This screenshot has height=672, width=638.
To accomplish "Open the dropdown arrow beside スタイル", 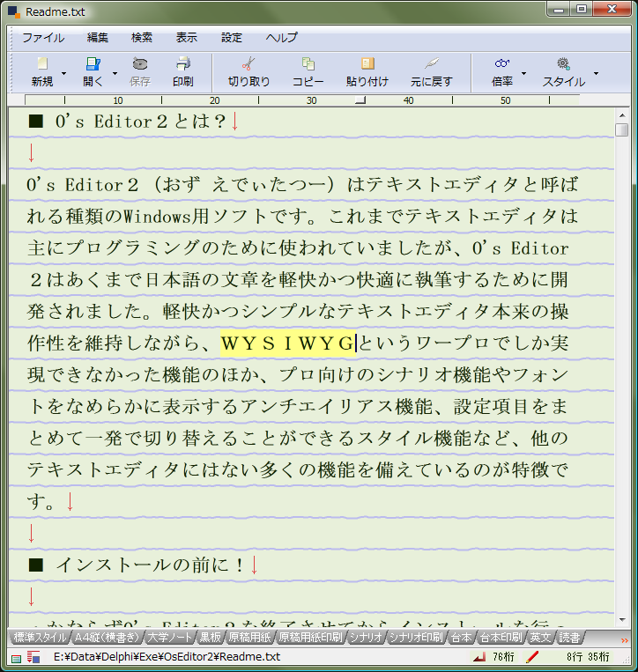I will [596, 73].
